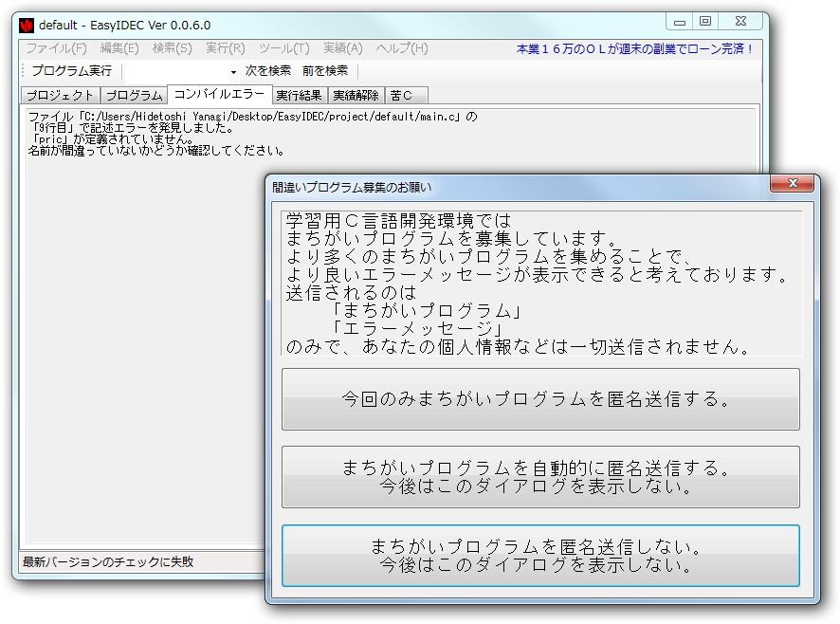This screenshot has width=840, height=624.
Task: Switch to the 苦C tab
Action: point(402,95)
